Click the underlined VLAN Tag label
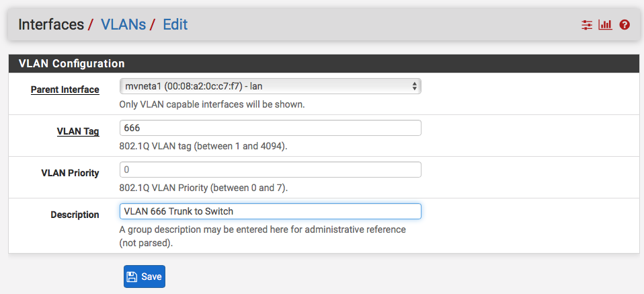 [78, 132]
